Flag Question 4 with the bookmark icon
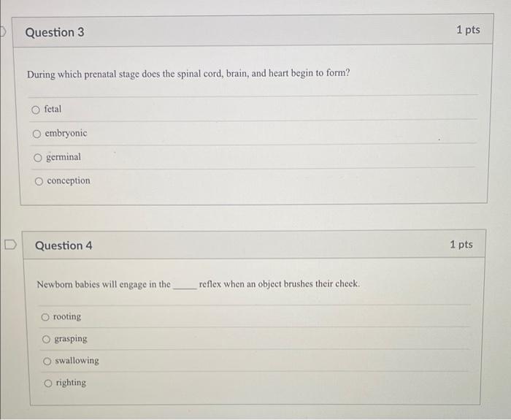 pos(10,245)
